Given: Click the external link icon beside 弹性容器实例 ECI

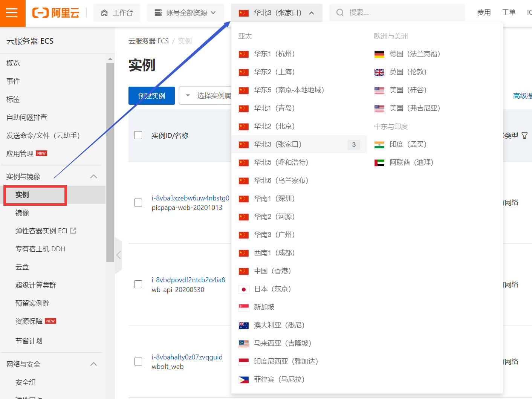Looking at the screenshot, I should [x=73, y=230].
